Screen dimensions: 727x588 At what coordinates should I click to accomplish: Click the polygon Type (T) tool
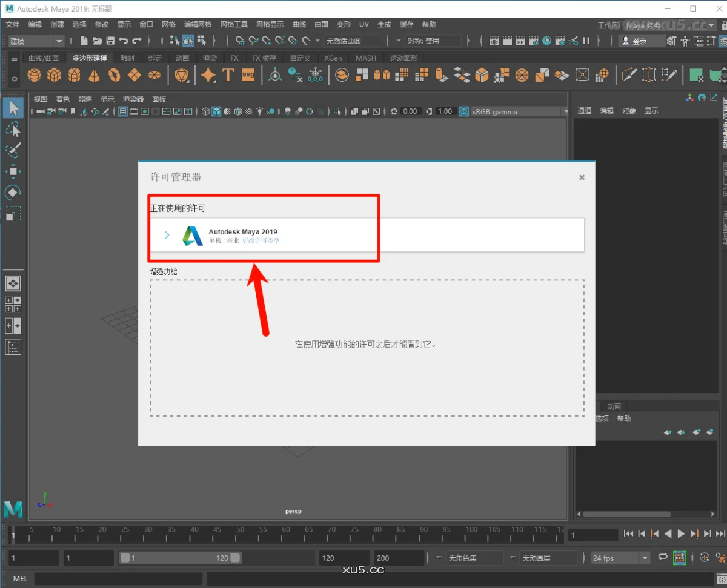(x=228, y=75)
